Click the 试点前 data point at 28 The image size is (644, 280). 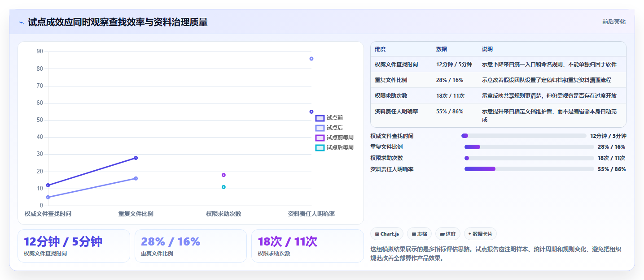(136, 158)
